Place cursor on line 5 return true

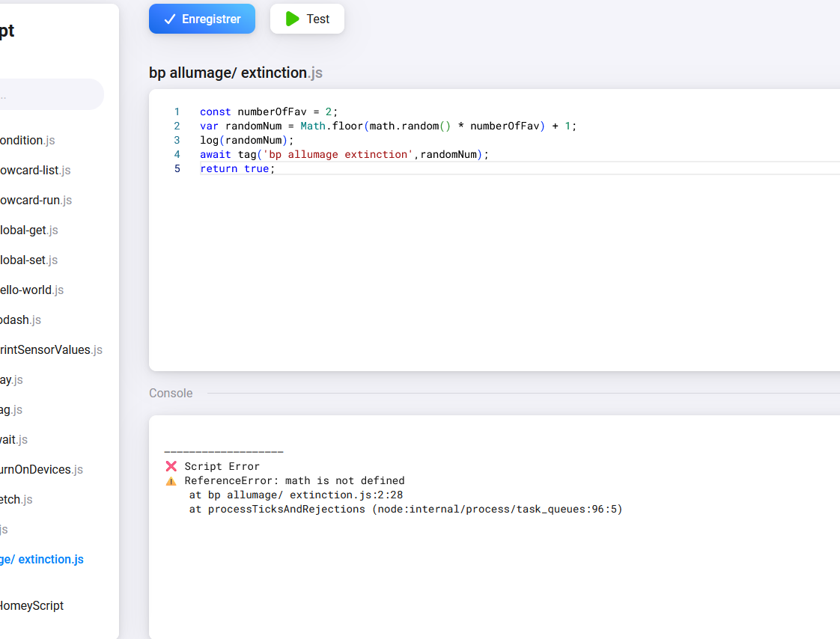tap(237, 168)
